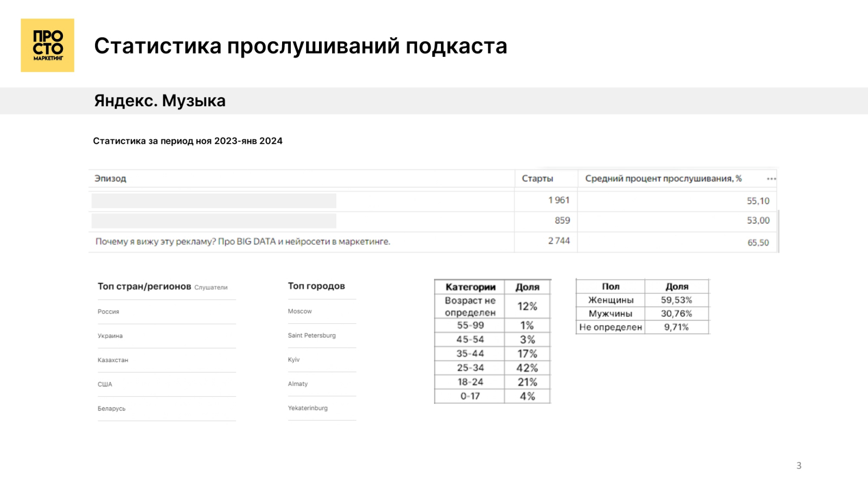Click the 45-54 age category cell
This screenshot has width=868, height=488.
click(x=470, y=339)
